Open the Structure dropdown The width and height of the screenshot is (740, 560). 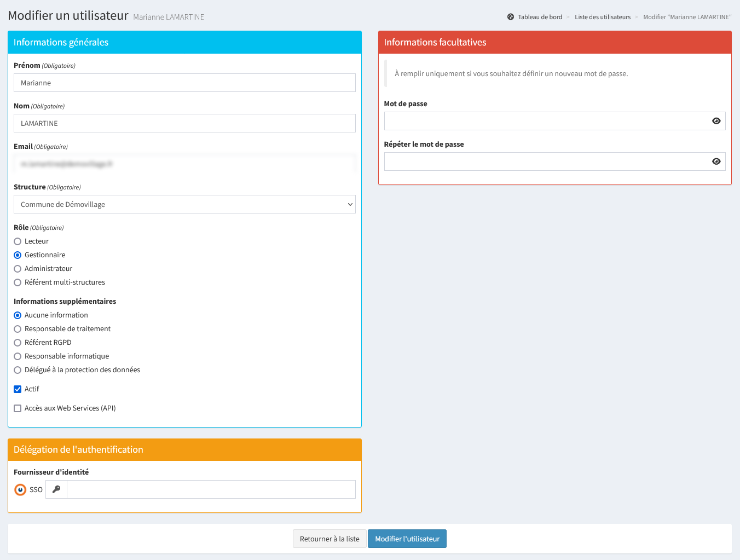click(184, 204)
